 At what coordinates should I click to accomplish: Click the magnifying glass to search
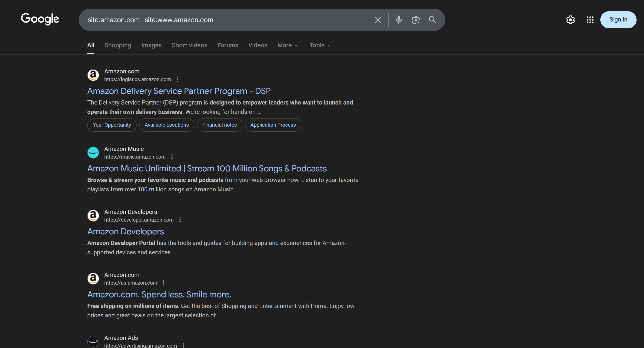(x=432, y=20)
